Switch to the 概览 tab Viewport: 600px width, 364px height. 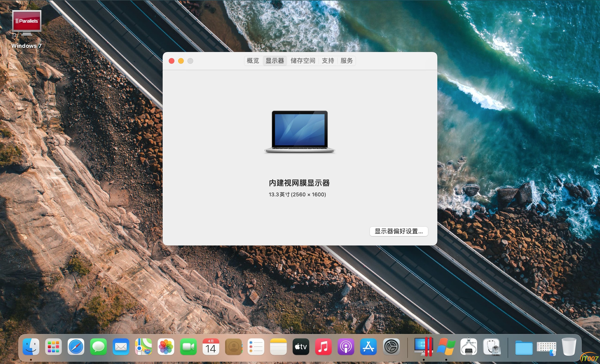click(x=253, y=61)
